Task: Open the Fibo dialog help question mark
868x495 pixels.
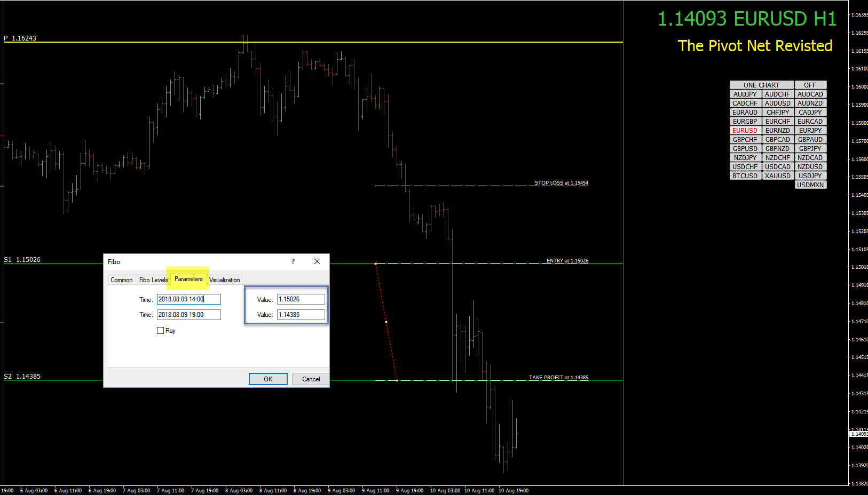Action: tap(293, 261)
